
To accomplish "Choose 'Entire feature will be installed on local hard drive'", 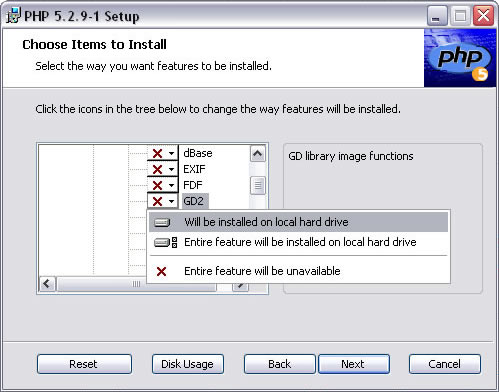I will (298, 242).
